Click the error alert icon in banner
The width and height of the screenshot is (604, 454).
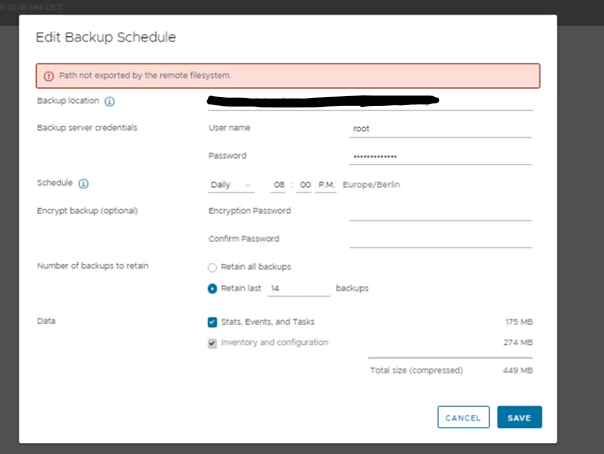49,76
